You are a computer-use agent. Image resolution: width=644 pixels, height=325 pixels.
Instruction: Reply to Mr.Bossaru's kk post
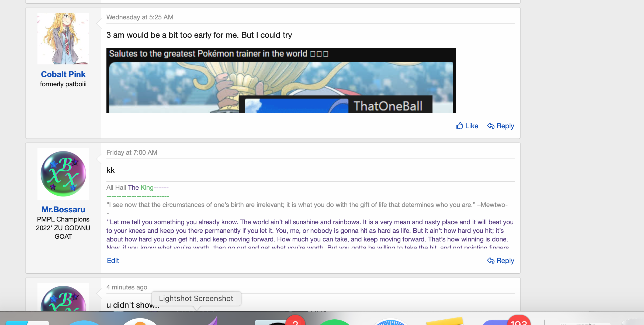click(x=501, y=261)
